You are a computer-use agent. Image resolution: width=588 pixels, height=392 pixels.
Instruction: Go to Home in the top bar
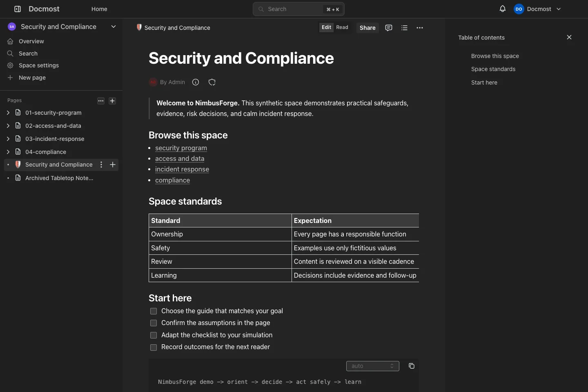tap(99, 9)
